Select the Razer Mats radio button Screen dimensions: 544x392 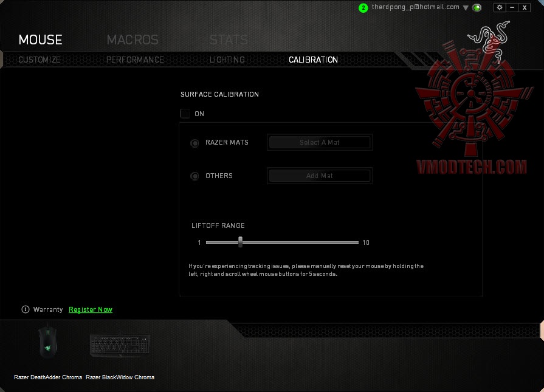coord(195,143)
